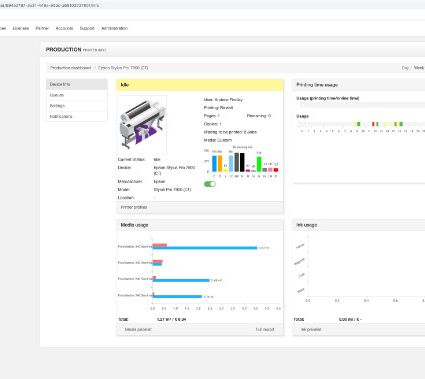Click the longest blue Media usage bar

point(205,248)
